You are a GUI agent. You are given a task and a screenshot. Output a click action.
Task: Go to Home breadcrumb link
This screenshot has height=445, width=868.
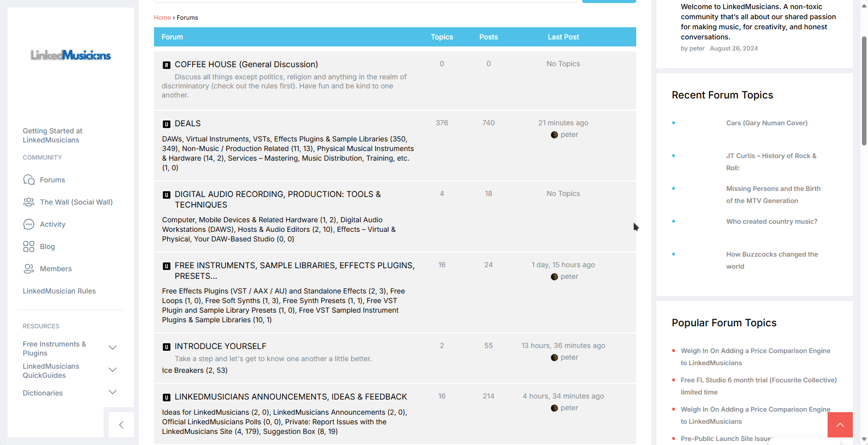click(163, 18)
